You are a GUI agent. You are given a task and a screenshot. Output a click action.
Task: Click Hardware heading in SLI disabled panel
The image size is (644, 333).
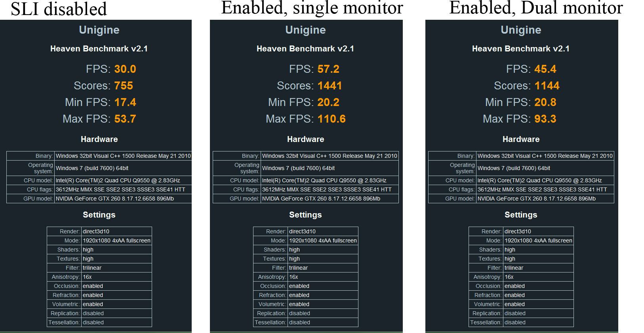coord(99,139)
